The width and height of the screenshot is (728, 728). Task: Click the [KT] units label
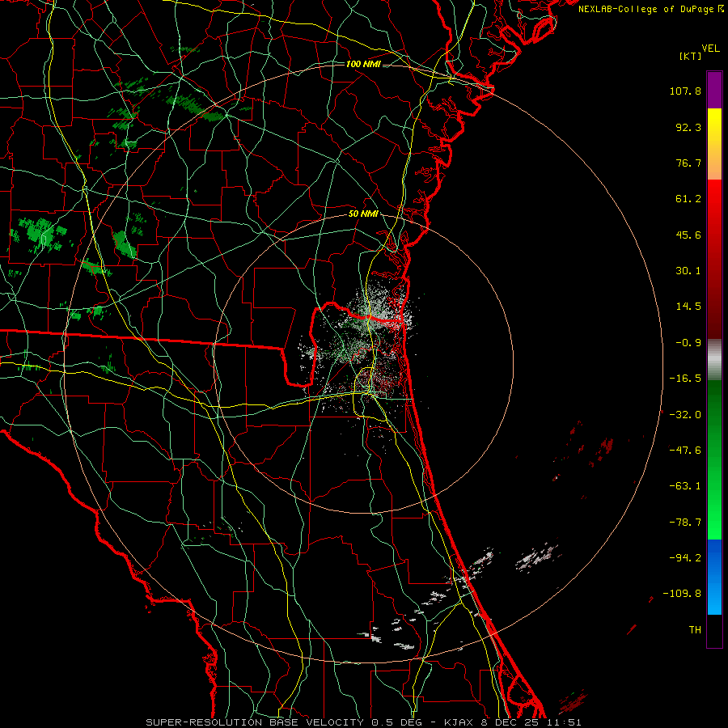click(690, 56)
